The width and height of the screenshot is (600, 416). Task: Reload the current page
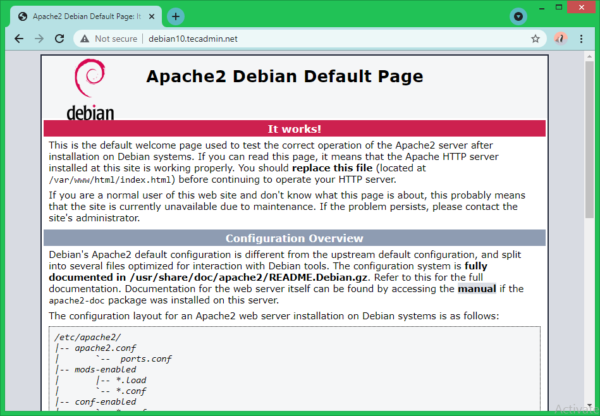click(60, 39)
